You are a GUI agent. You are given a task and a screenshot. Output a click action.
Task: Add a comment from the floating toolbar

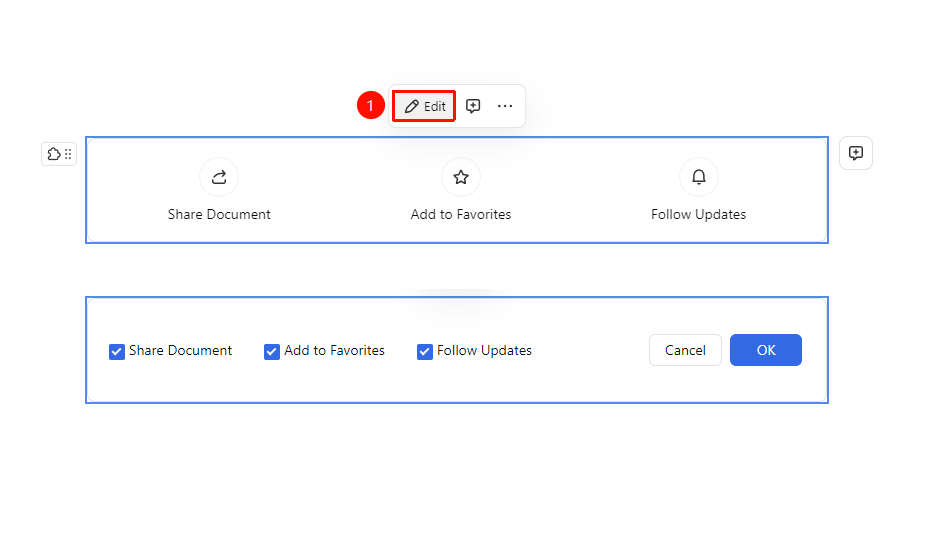473,106
